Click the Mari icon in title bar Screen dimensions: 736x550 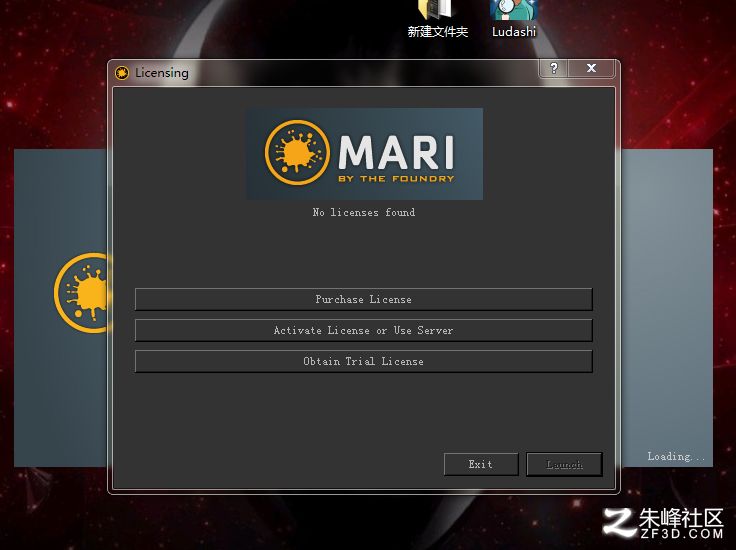(122, 73)
